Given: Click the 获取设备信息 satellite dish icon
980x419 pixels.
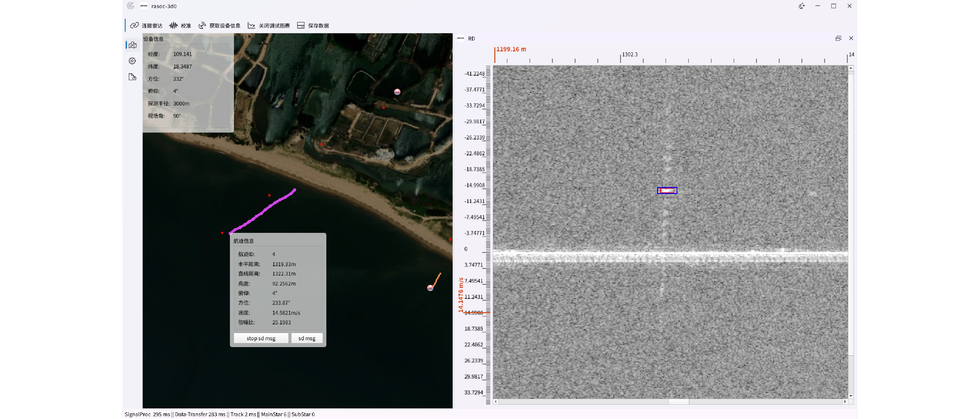Looking at the screenshot, I should pyautogui.click(x=202, y=26).
